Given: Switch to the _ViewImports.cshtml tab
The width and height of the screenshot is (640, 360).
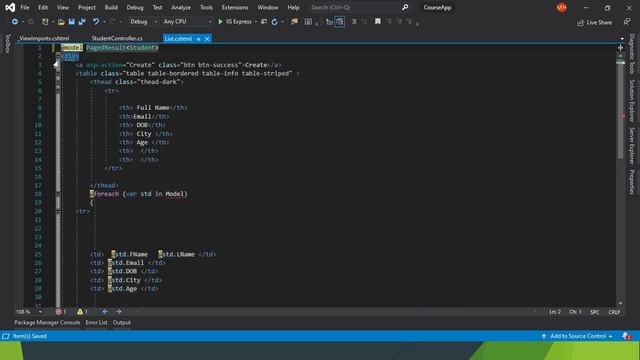Looking at the screenshot, I should (x=44, y=38).
